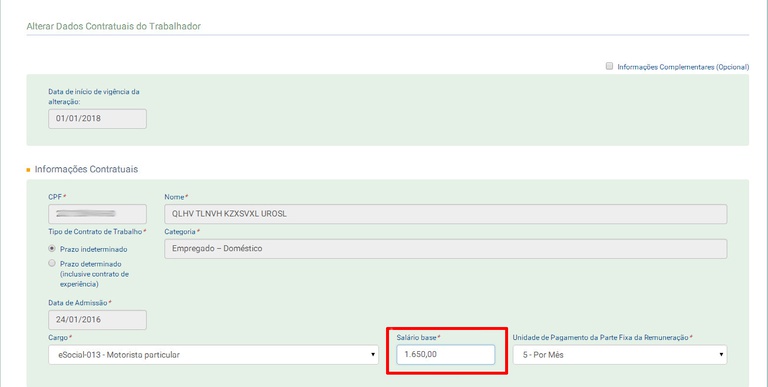Check the Informações Complementares (Opcional) checkbox
This screenshot has width=768, height=387.
[x=609, y=66]
